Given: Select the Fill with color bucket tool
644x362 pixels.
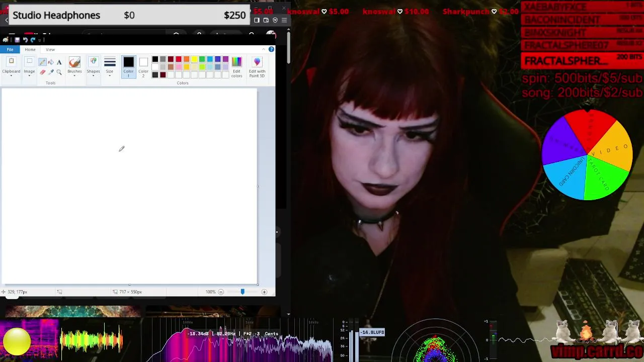Looking at the screenshot, I should (x=51, y=62).
